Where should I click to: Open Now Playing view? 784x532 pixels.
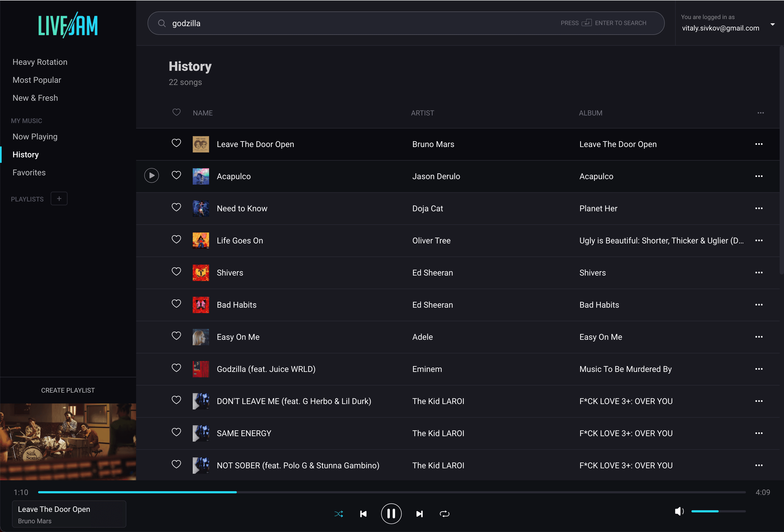[35, 137]
